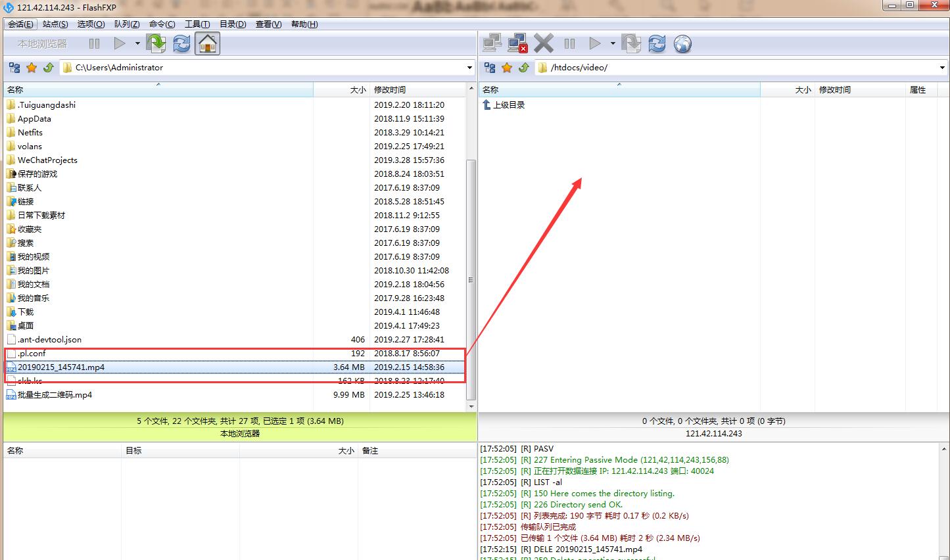Screen dimensions: 950x560
Task: Open the local play button dropdown arrow
Action: 137,44
